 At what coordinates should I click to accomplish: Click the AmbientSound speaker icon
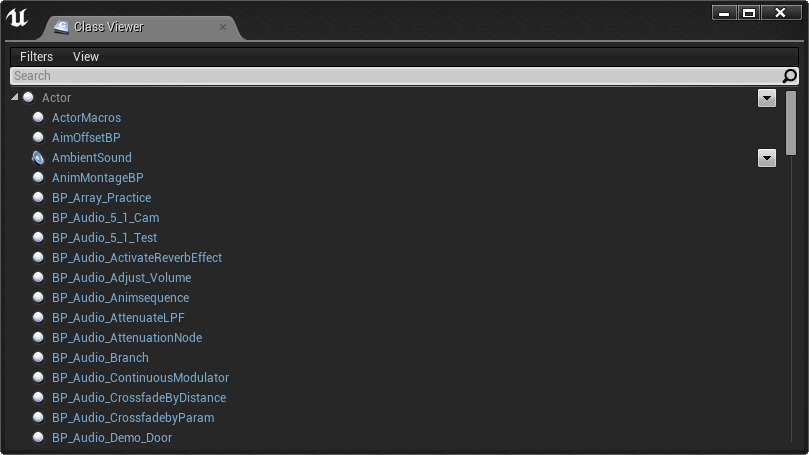(x=38, y=157)
